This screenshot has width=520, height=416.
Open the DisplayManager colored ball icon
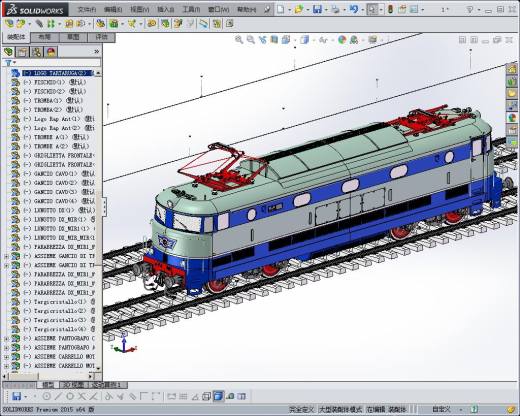coord(51,52)
